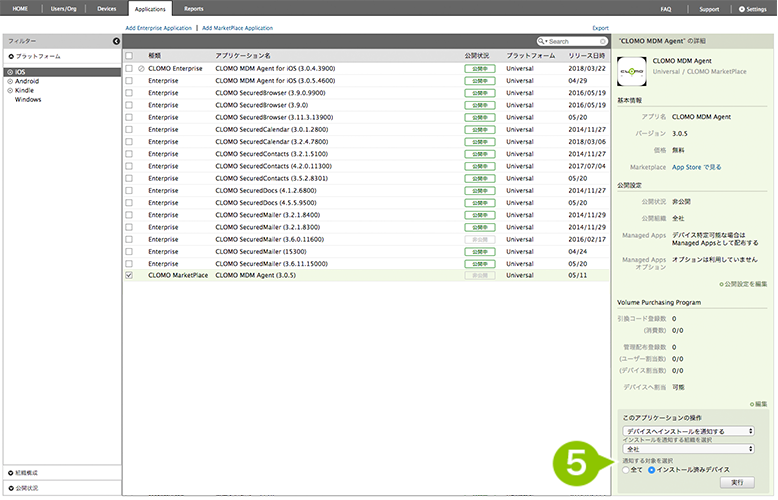The image size is (778, 500).
Task: Click the CLOMO MDM Agent app logo
Action: coord(632,71)
